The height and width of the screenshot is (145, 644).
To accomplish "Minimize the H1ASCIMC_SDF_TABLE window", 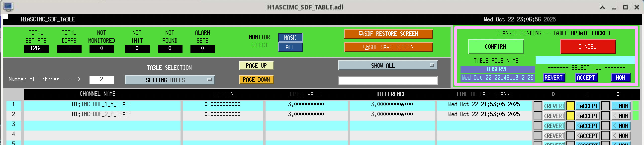I will 614,7.
